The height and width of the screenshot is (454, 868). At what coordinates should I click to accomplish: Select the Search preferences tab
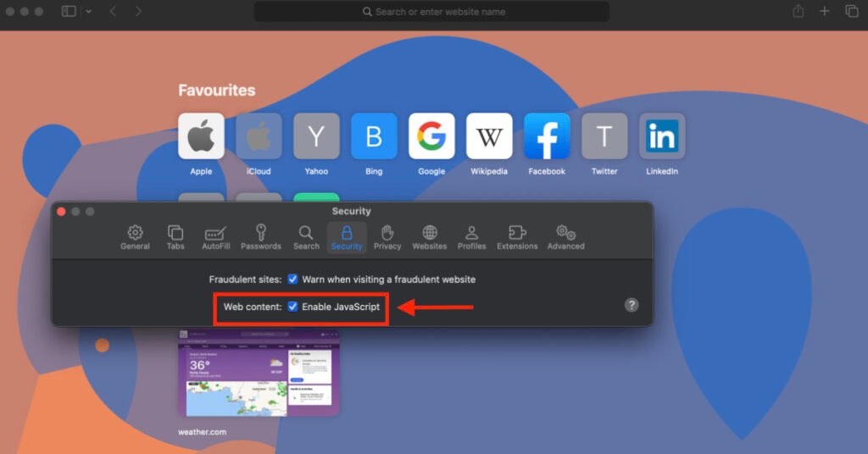click(306, 237)
